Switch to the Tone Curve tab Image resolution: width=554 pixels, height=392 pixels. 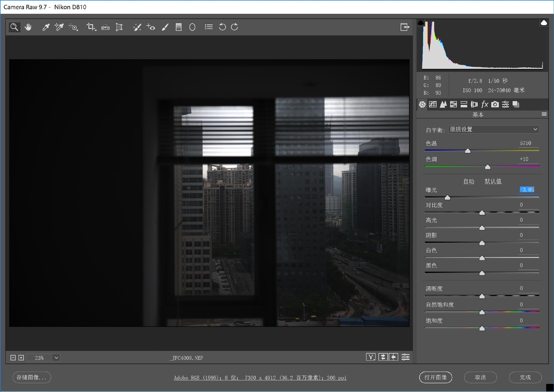(x=433, y=104)
